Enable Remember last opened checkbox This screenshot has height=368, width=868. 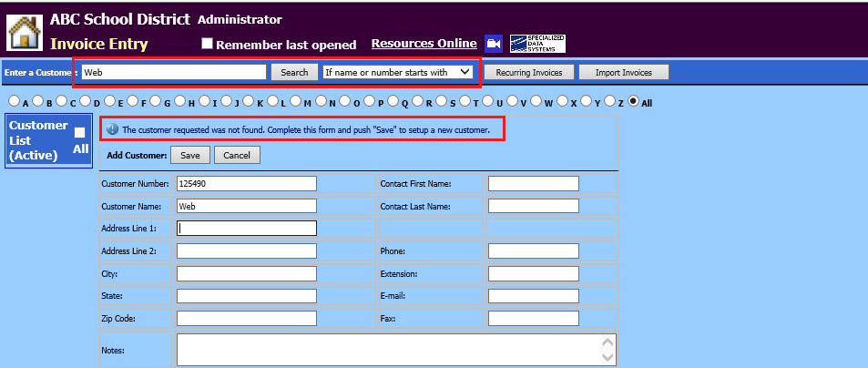207,44
